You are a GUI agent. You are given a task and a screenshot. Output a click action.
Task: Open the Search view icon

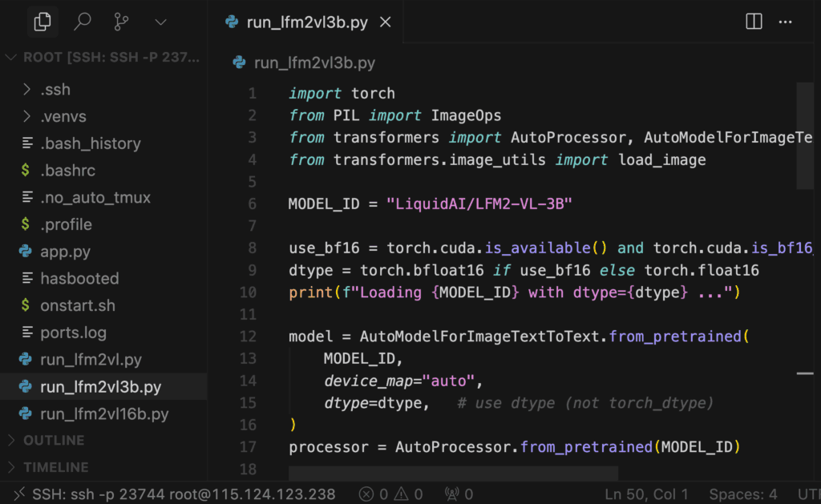point(83,22)
